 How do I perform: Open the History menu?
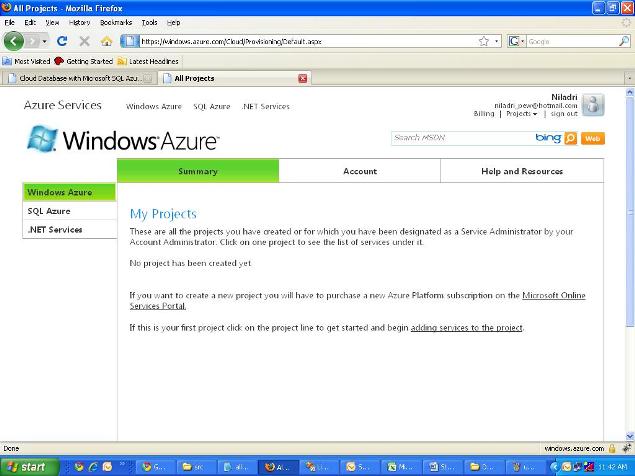point(79,23)
